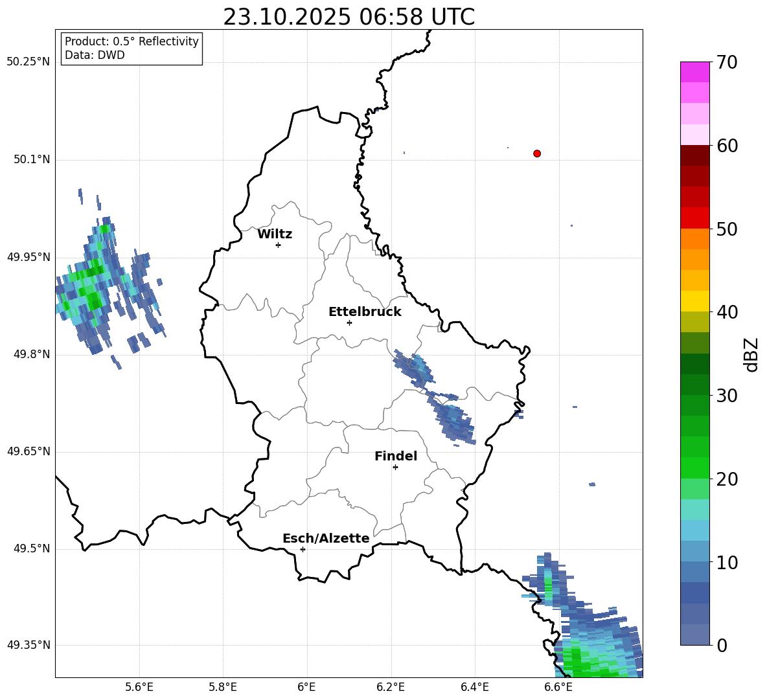Image resolution: width=767 pixels, height=700 pixels.
Task: Click the title 23.10.2025 06:58 UTC
Action: tap(349, 17)
